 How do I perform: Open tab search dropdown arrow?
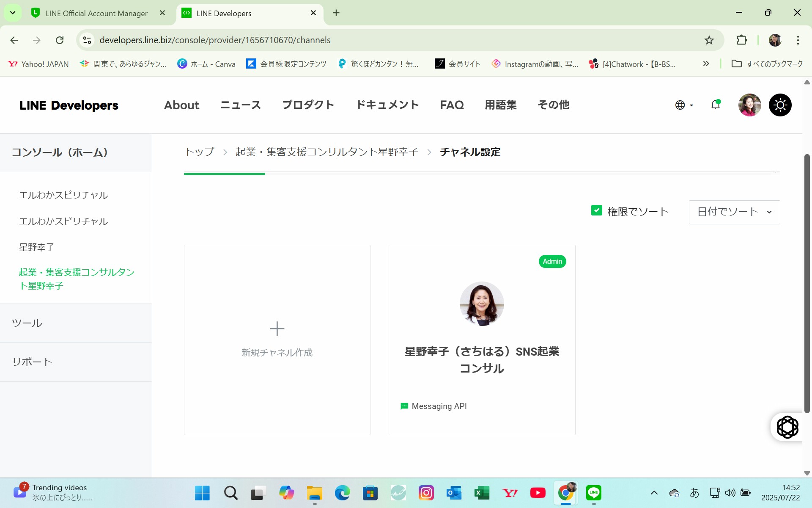[x=13, y=13]
